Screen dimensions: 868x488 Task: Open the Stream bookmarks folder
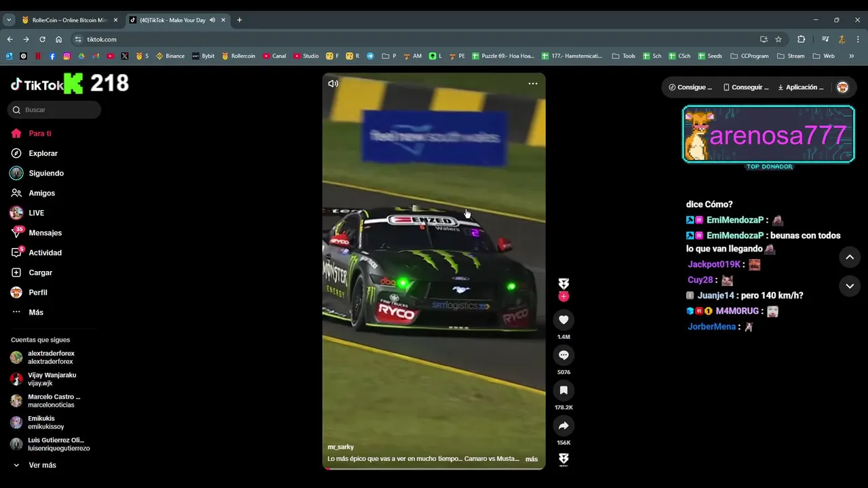point(791,56)
